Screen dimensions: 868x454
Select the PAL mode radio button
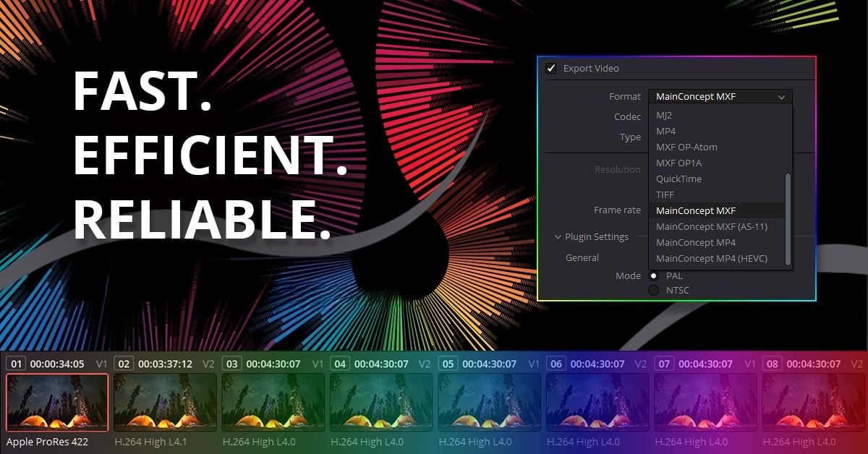653,275
